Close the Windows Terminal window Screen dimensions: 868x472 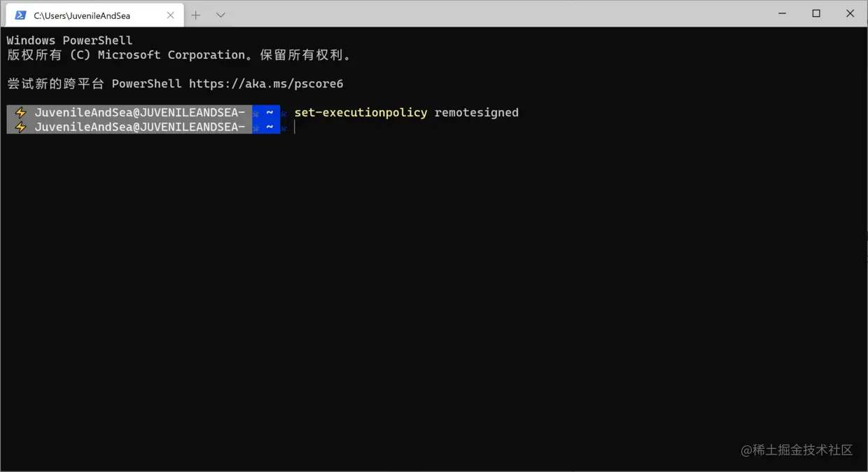click(850, 13)
